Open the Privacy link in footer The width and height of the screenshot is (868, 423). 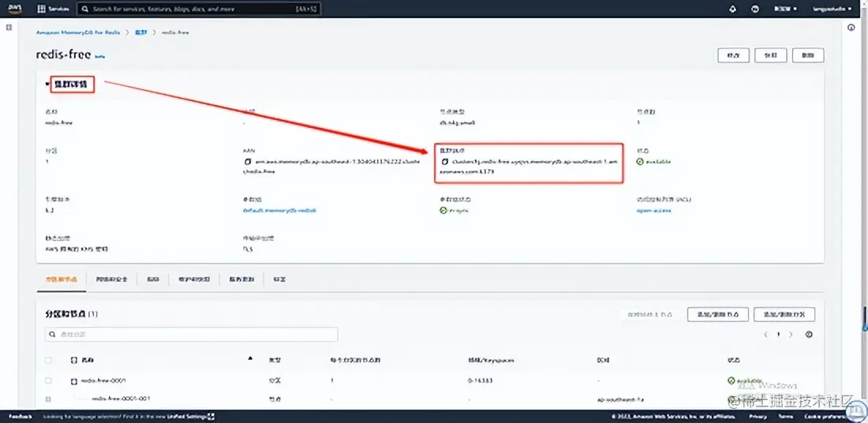758,417
